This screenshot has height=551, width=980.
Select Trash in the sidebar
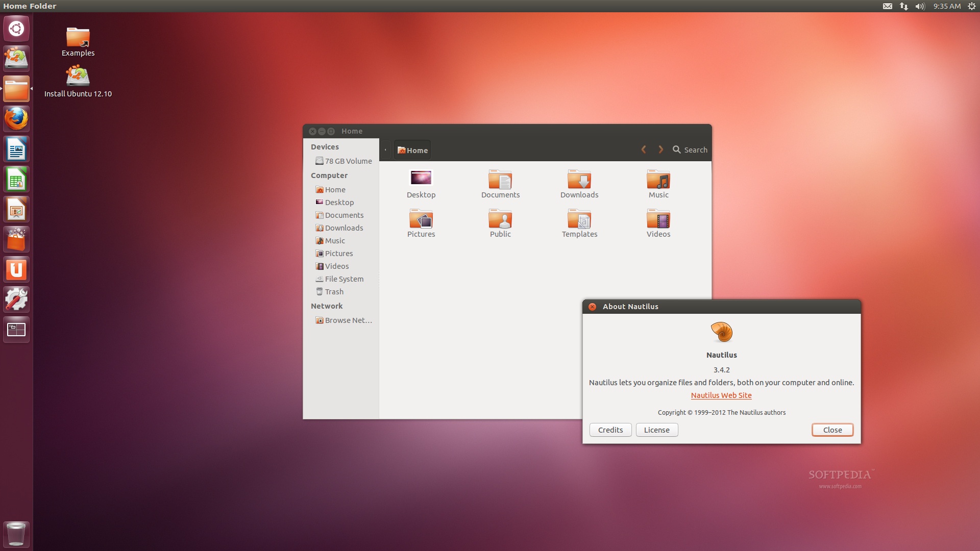tap(334, 292)
